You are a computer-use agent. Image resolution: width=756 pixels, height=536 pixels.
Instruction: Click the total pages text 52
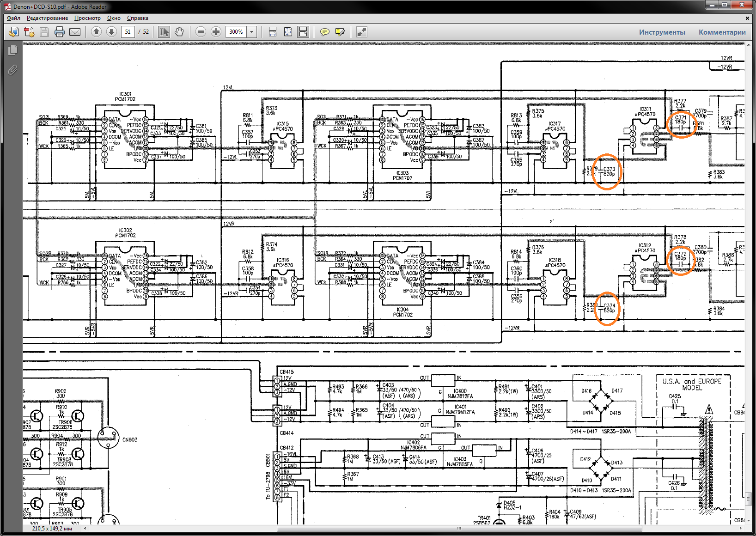[x=146, y=31]
